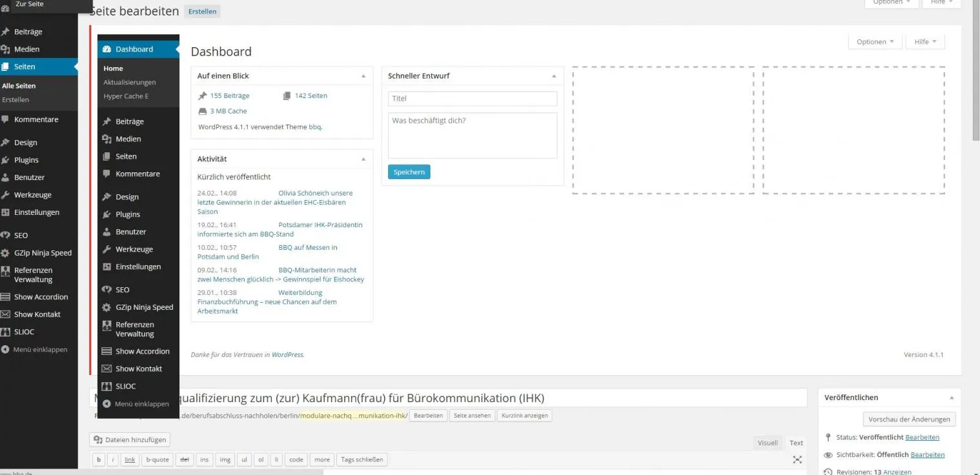
Task: Click the Seiten pages icon in the inner Dashboard sidebar
Action: click(x=107, y=156)
